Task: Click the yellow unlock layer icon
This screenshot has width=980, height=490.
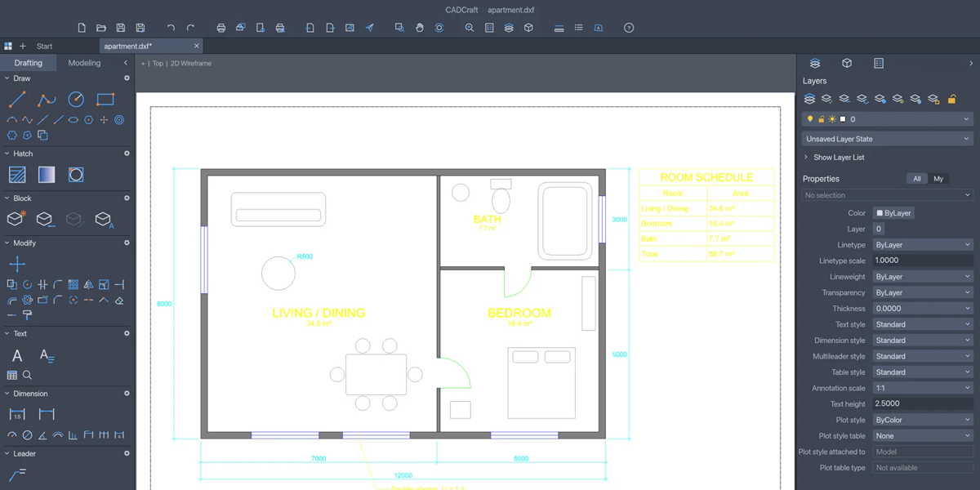Action: [951, 100]
